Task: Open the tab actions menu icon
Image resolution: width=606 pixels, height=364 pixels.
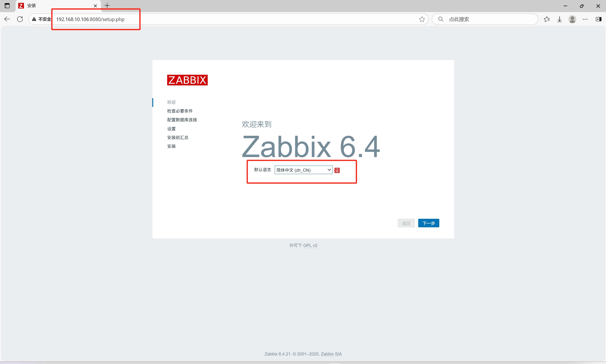Action: coord(7,6)
